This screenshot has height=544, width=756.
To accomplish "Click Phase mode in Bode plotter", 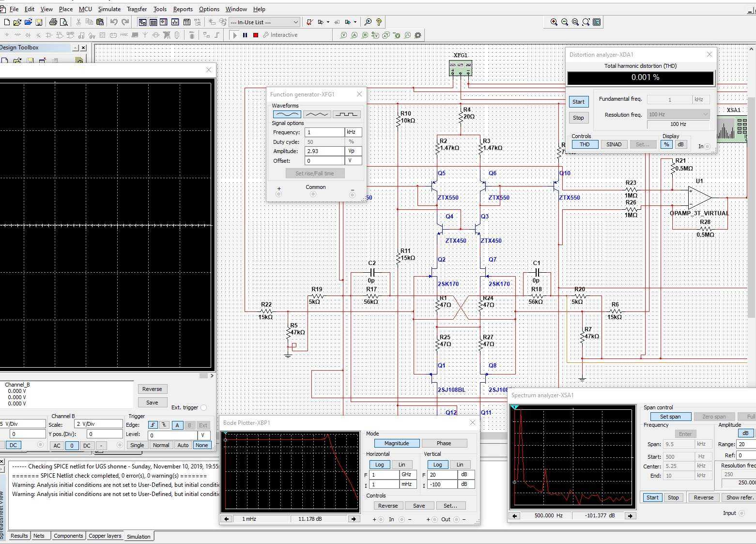I will (x=444, y=443).
